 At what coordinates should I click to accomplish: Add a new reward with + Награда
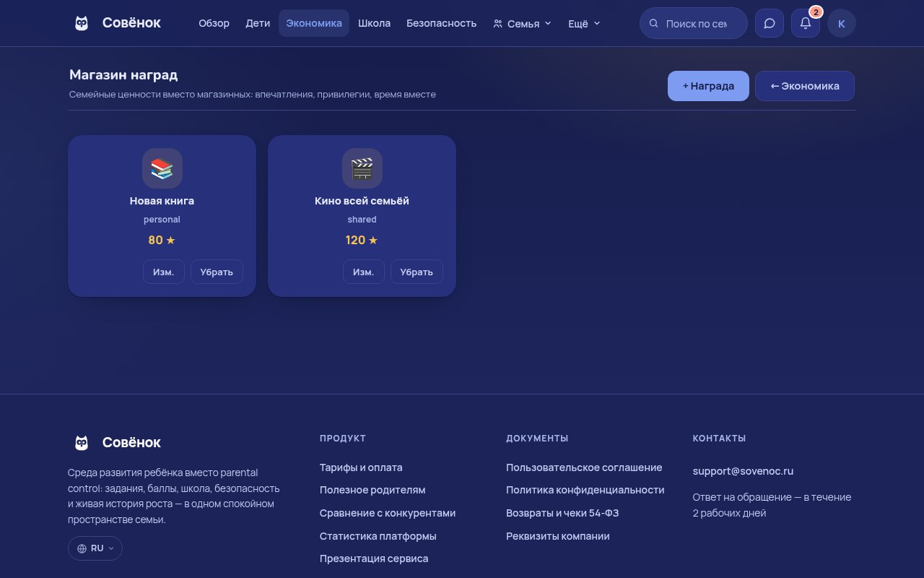(x=708, y=86)
